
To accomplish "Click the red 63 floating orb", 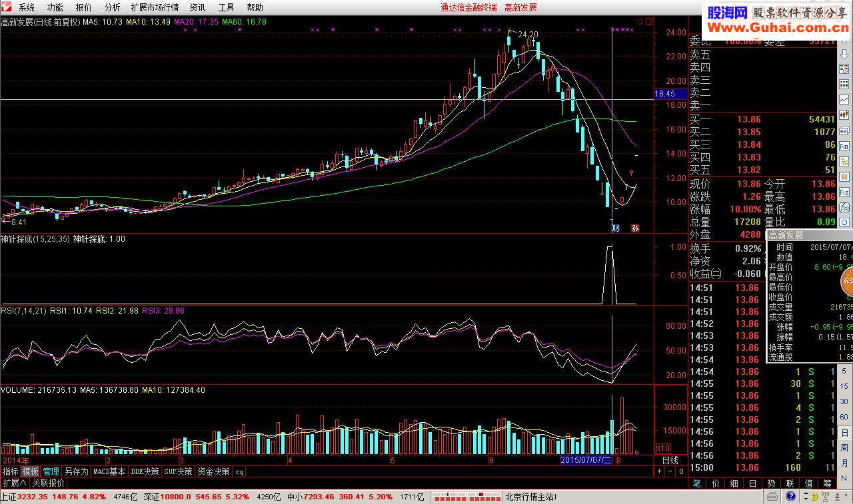I will (x=846, y=282).
